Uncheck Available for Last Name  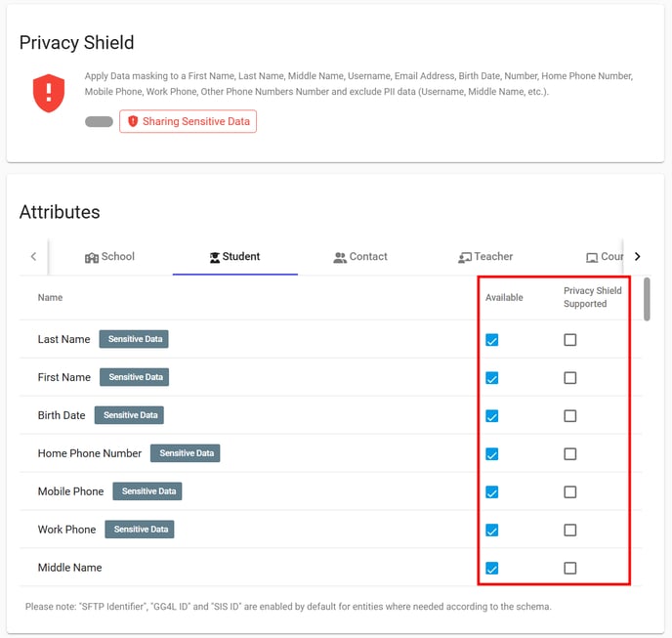(x=492, y=340)
